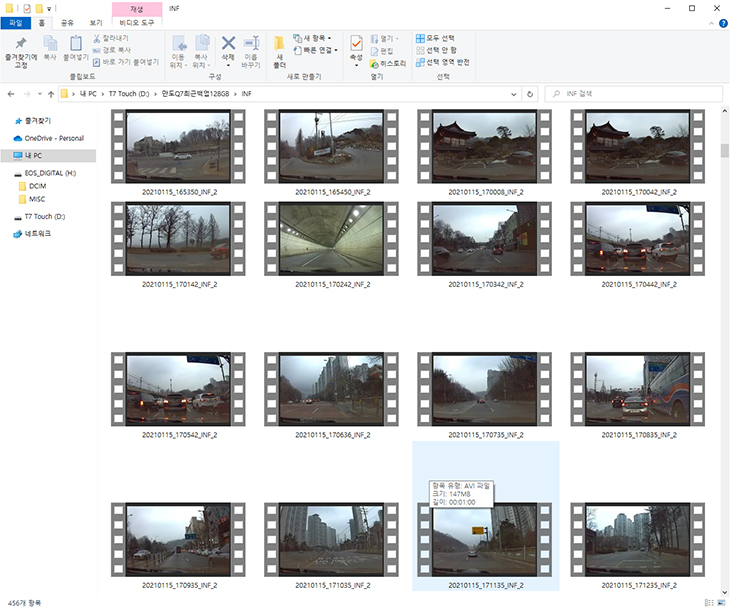
Task: Click Rename (이름 바꾸기) icon
Action: (x=251, y=52)
